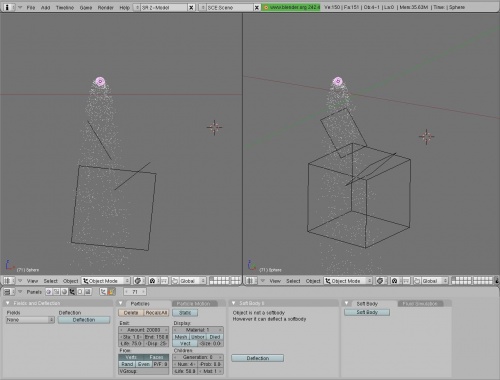This screenshot has width=500, height=380.
Task: Click the frame number 71 field
Action: click(x=135, y=292)
